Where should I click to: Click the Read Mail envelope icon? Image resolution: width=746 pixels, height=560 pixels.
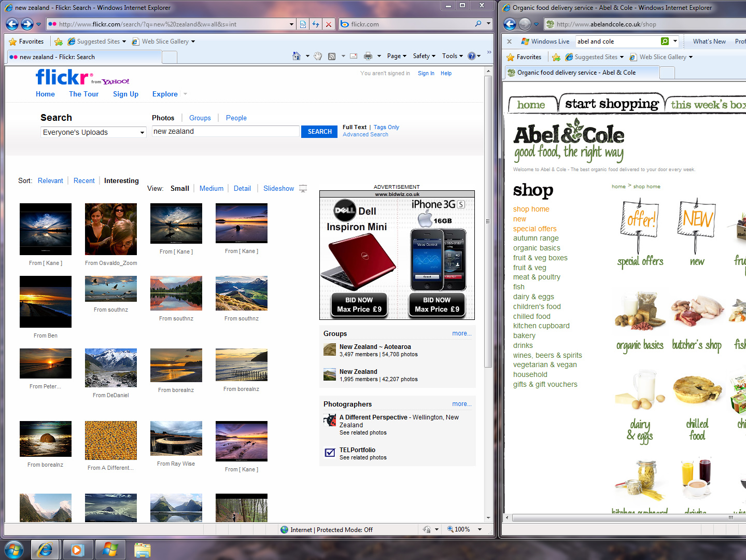pos(354,56)
